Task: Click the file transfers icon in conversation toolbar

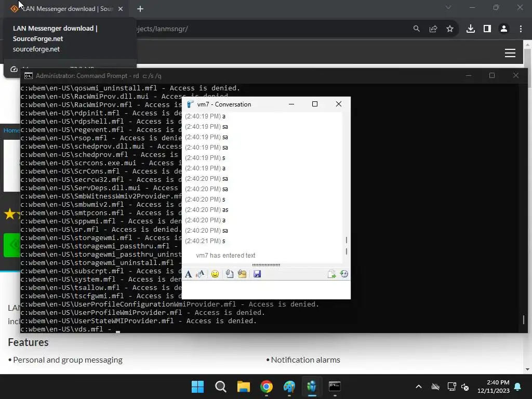Action: click(x=331, y=274)
